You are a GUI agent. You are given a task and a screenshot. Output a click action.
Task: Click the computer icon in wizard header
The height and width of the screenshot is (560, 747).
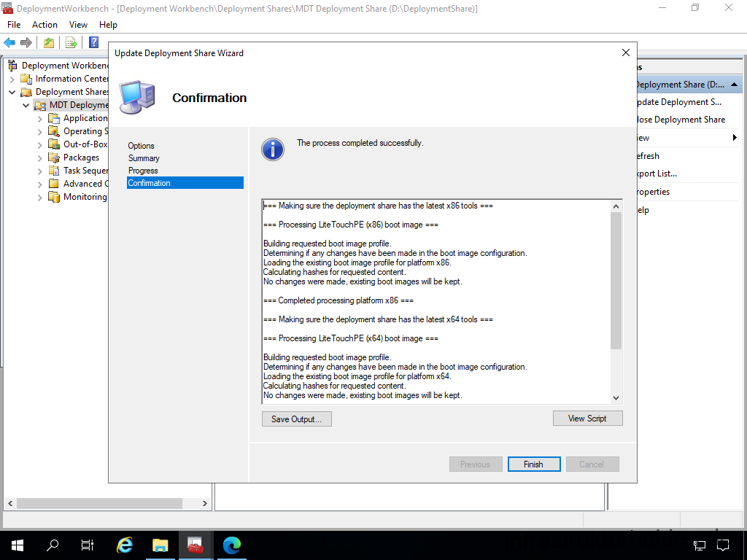click(x=137, y=97)
